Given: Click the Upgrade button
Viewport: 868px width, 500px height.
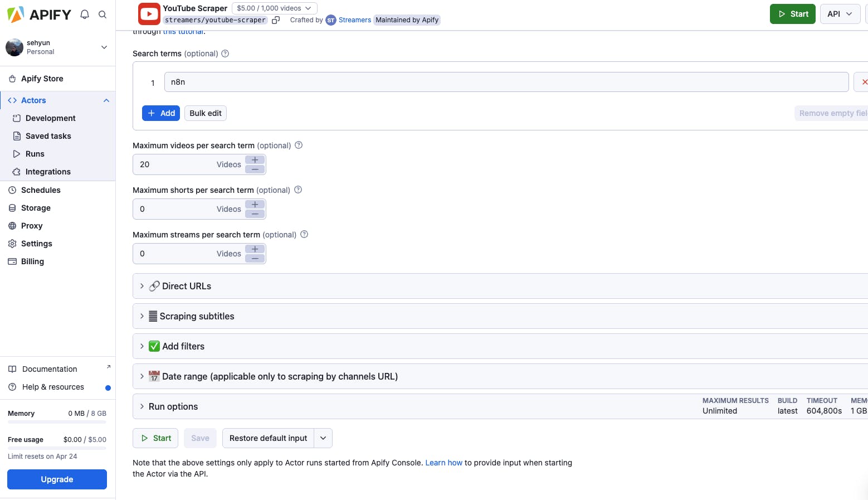Looking at the screenshot, I should pyautogui.click(x=57, y=479).
